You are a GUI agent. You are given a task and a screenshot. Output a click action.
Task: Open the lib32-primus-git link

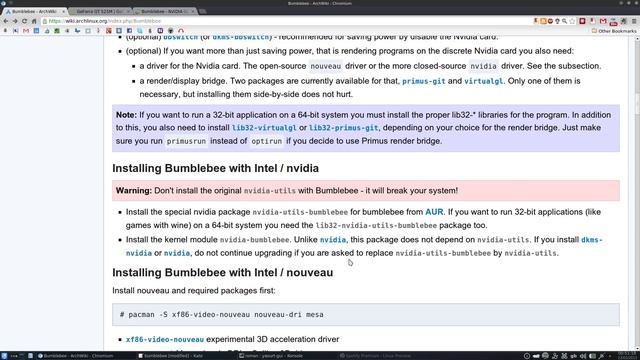click(x=343, y=128)
